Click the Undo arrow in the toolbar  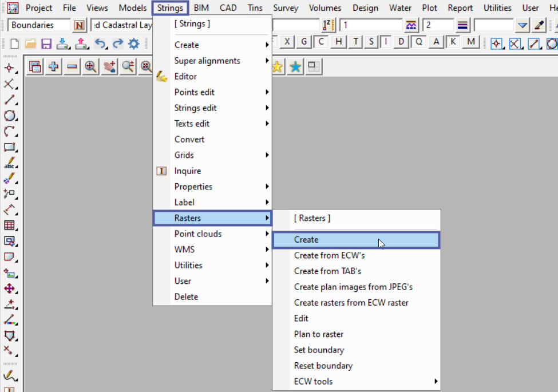[x=100, y=43]
